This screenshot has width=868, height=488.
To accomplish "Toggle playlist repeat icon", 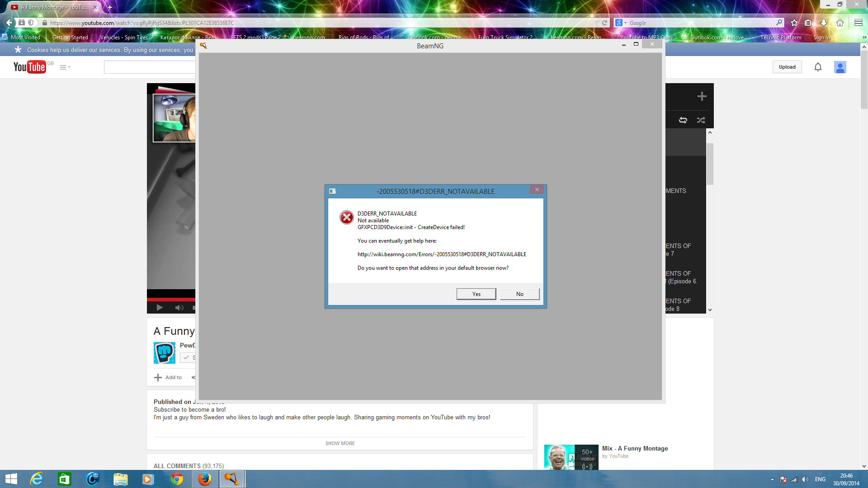I will point(683,120).
